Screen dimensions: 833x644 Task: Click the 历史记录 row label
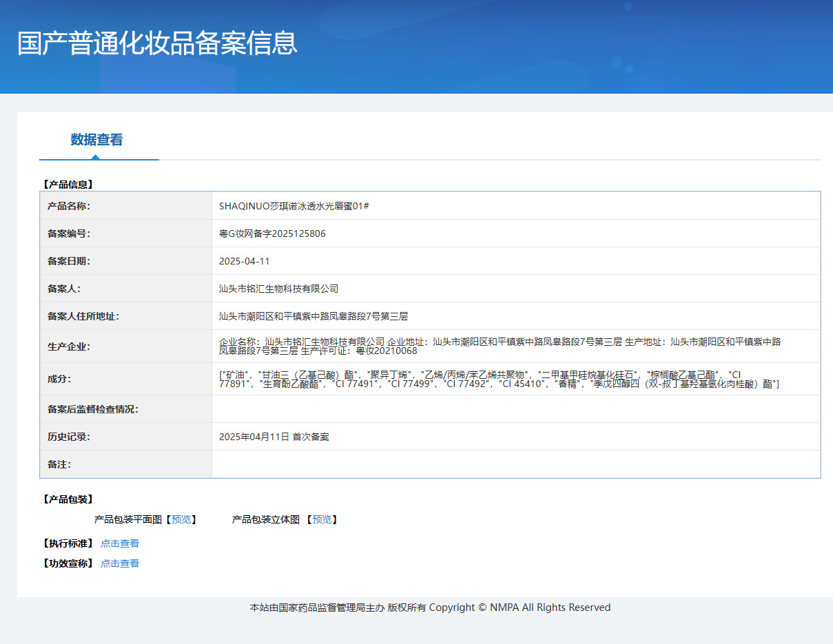click(69, 437)
